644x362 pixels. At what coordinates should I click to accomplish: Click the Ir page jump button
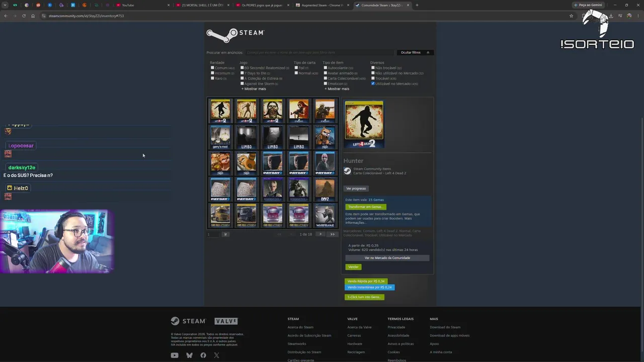[225, 234]
